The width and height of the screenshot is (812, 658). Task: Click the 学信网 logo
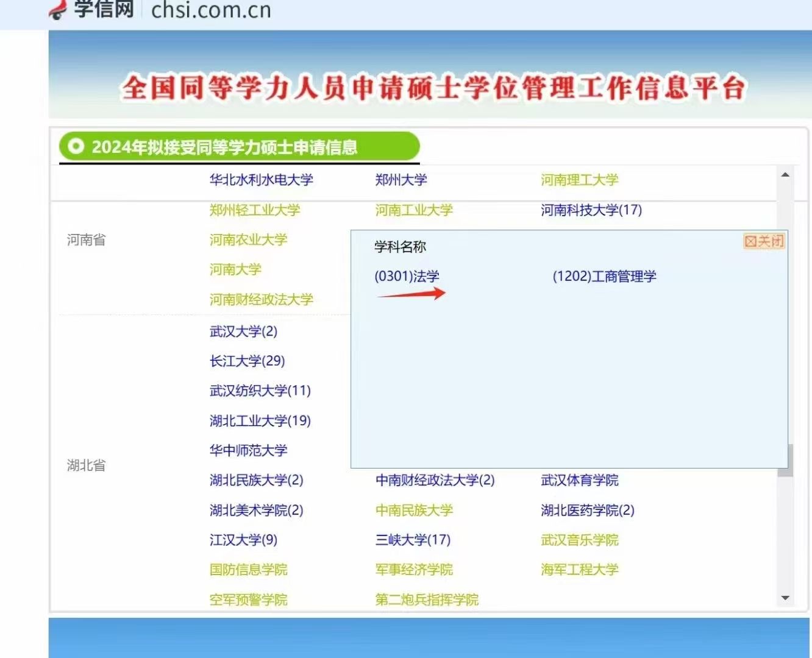tap(91, 9)
